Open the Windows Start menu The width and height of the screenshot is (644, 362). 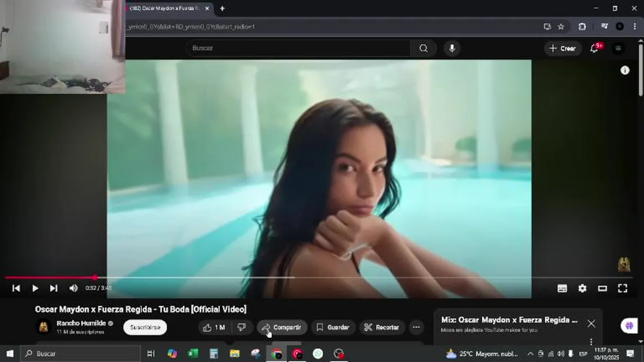pos(10,353)
